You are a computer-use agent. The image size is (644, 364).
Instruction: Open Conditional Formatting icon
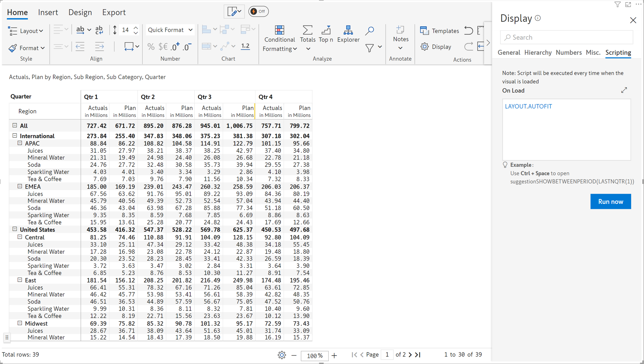click(x=279, y=30)
